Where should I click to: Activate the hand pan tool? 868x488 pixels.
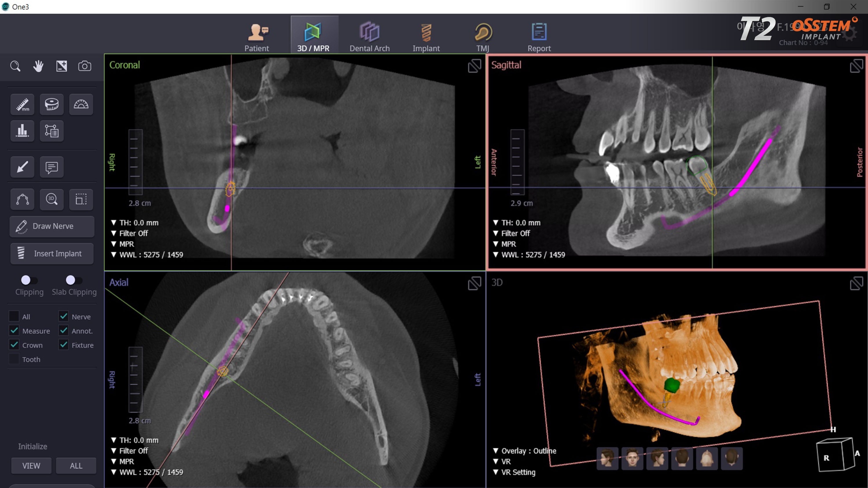38,66
